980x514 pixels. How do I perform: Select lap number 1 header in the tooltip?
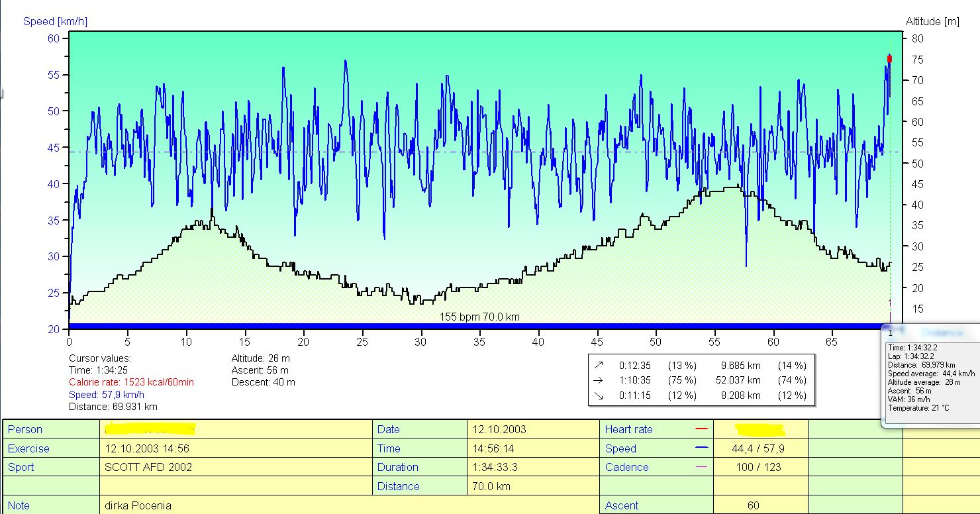coord(891,333)
